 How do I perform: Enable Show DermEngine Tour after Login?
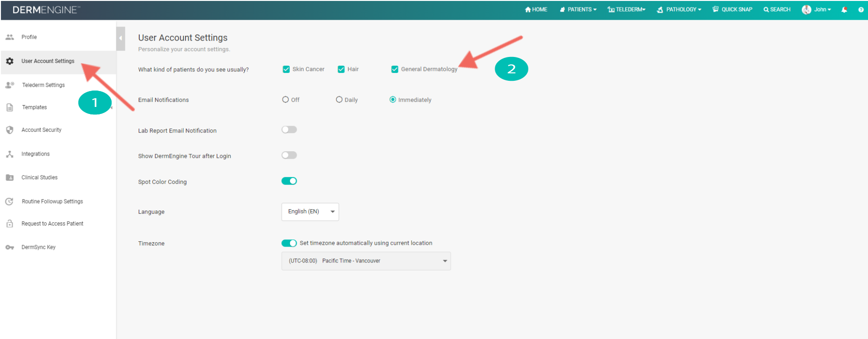[x=289, y=155]
